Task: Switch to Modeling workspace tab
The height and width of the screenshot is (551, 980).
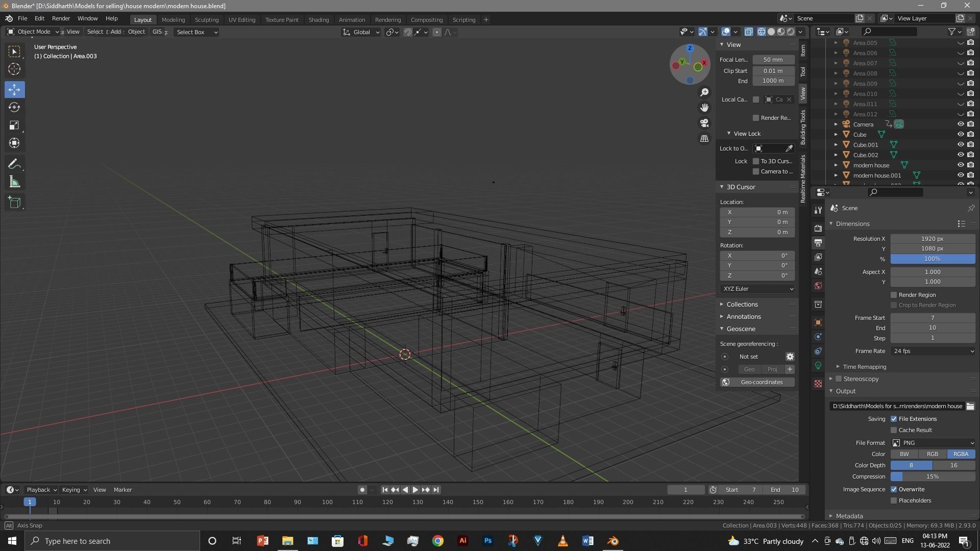Action: point(173,19)
